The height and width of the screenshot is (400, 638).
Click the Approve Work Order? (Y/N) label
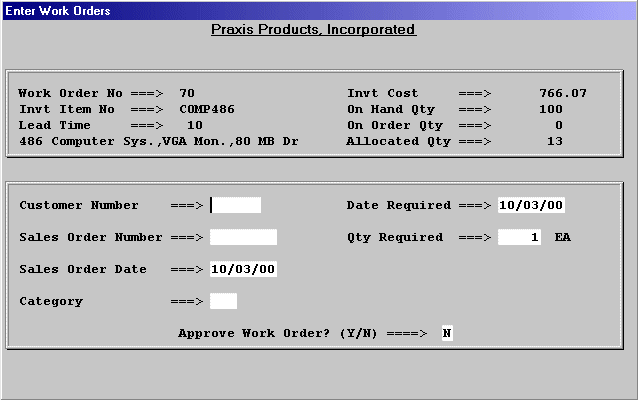coord(278,333)
